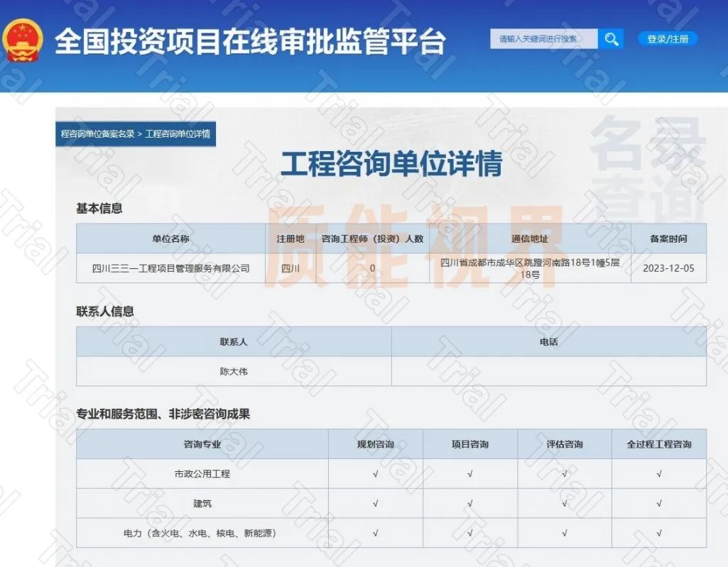Toggle 项目咨询 checkmark for 建筑 row
This screenshot has width=728, height=567.
(x=470, y=504)
